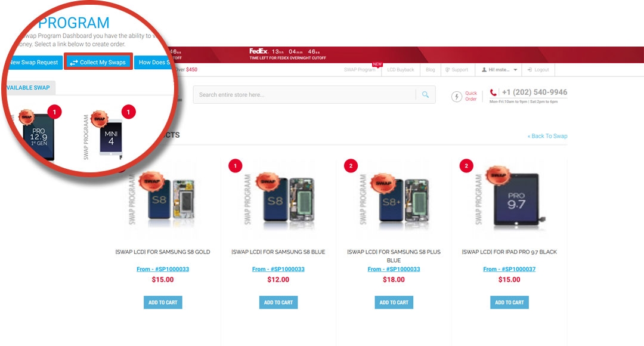Screen dimensions: 644x346
Task: Click $12.00 price of S8 Blue
Action: (278, 280)
